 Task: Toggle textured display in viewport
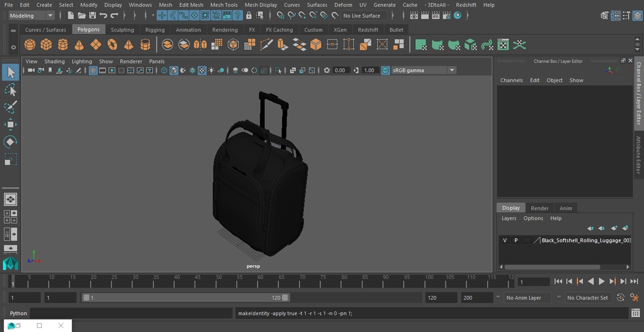click(202, 70)
